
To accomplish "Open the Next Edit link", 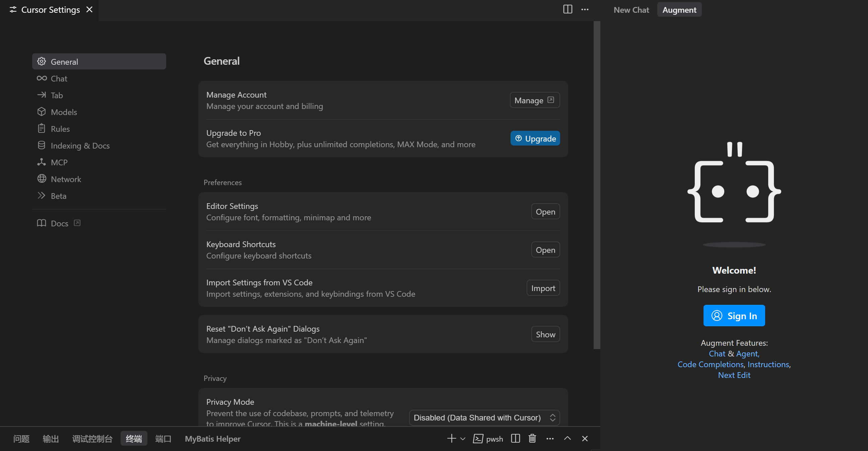I will pyautogui.click(x=734, y=375).
